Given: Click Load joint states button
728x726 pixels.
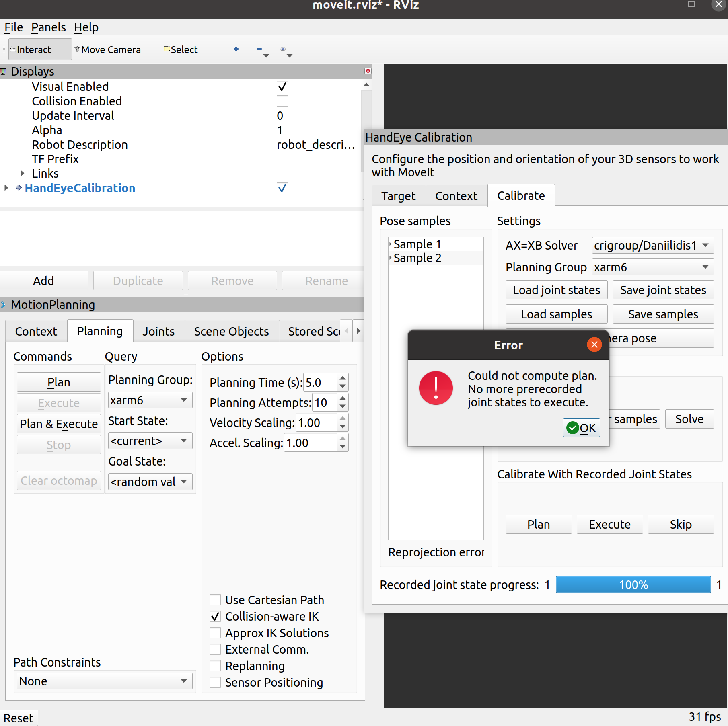Looking at the screenshot, I should pyautogui.click(x=556, y=290).
